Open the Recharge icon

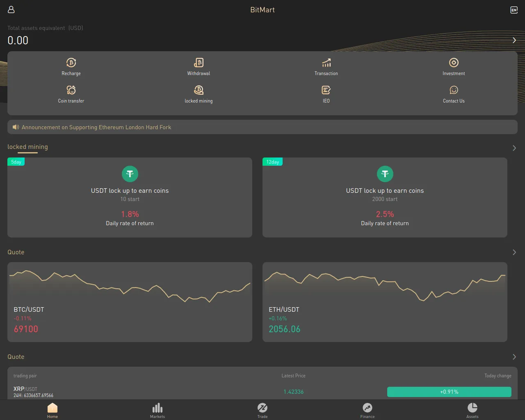coord(71,62)
